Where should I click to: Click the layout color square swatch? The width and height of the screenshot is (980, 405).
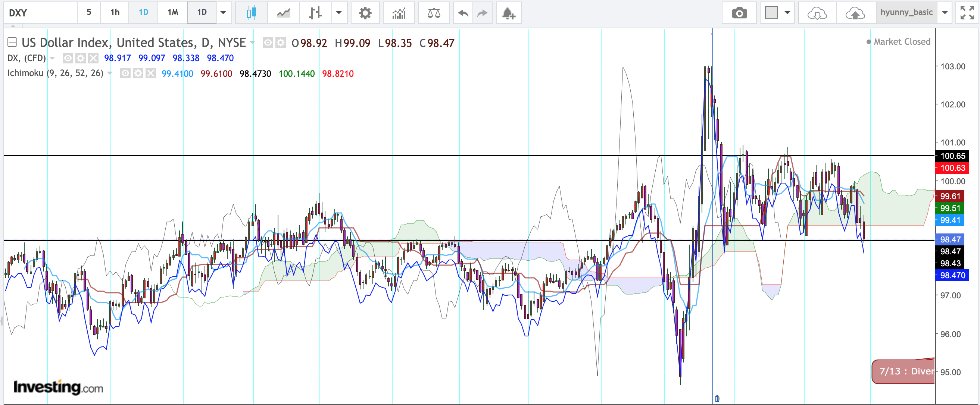coord(771,13)
